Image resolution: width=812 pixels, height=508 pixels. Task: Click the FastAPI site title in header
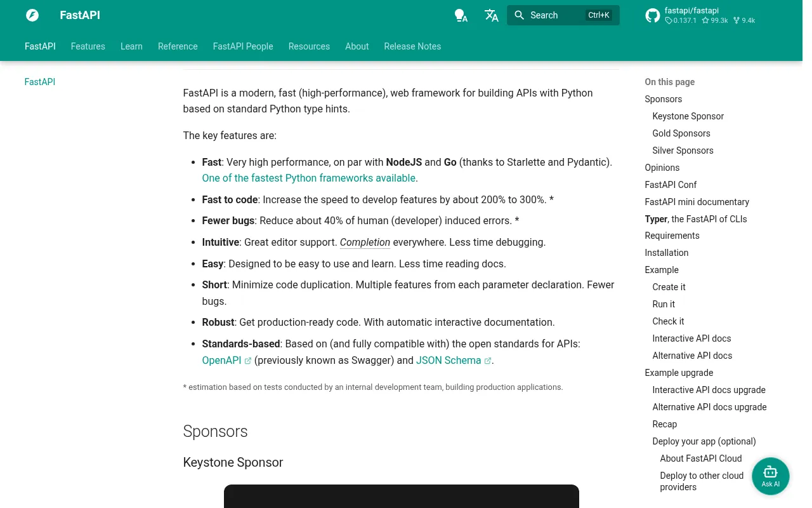(80, 15)
